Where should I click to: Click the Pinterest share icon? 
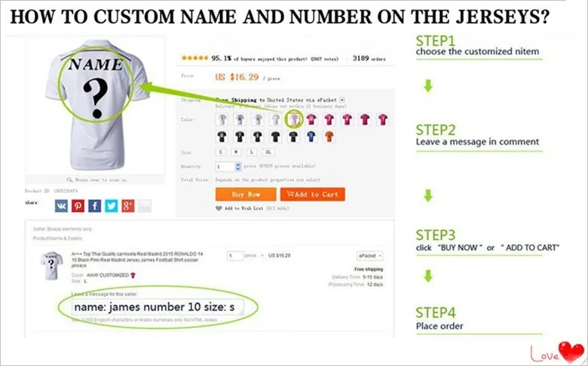click(x=78, y=206)
